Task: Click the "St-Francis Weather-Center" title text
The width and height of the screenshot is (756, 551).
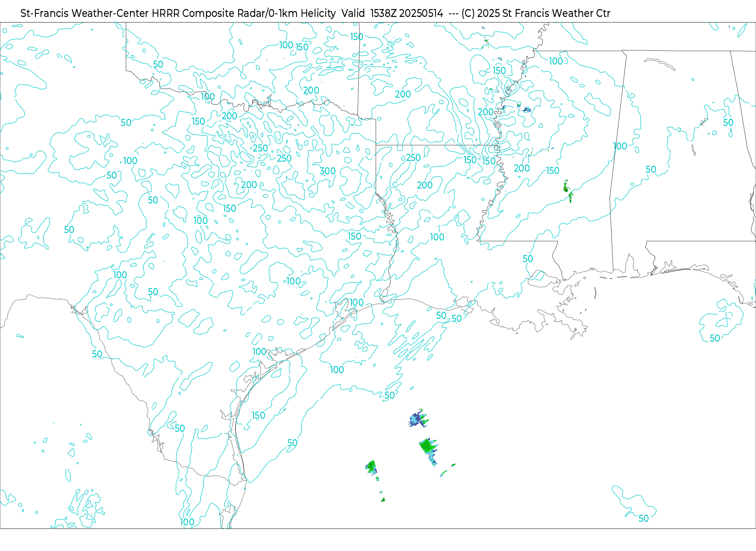Action: point(85,13)
